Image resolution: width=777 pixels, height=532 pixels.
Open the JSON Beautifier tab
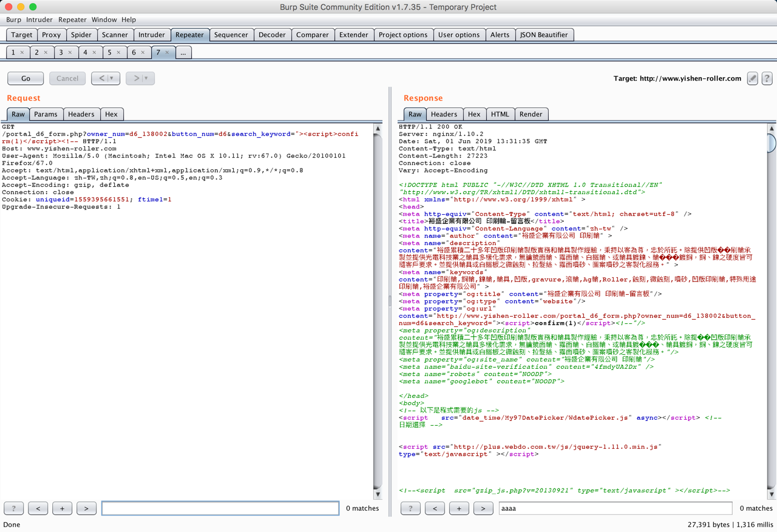[544, 35]
